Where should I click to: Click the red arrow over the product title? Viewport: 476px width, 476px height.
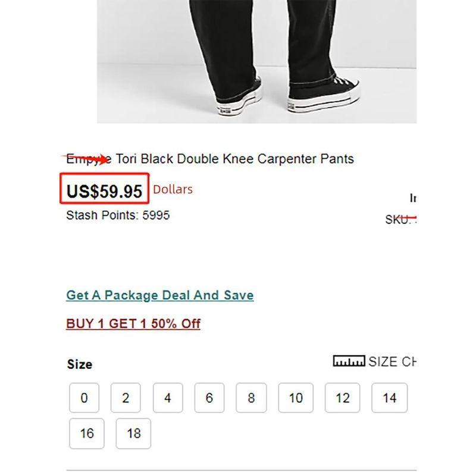coord(87,159)
